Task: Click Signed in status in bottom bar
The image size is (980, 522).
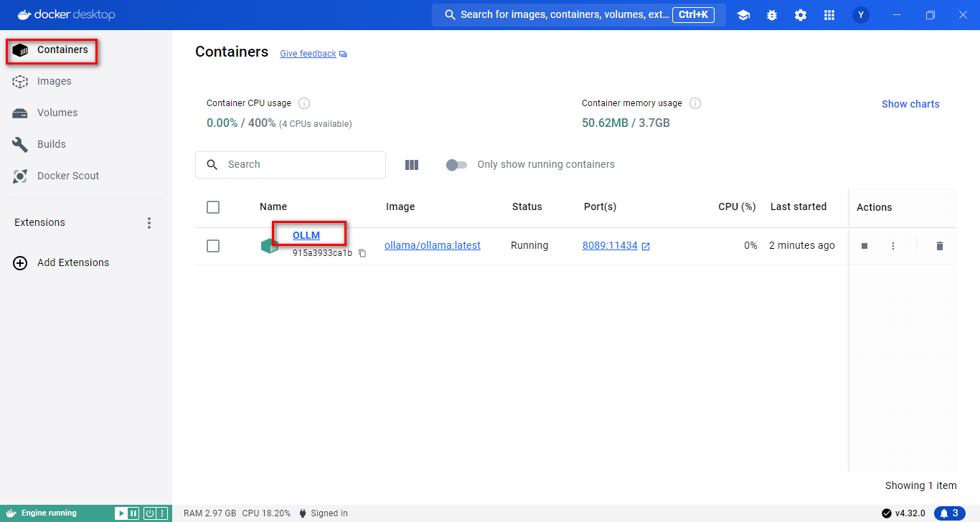Action: (x=324, y=513)
